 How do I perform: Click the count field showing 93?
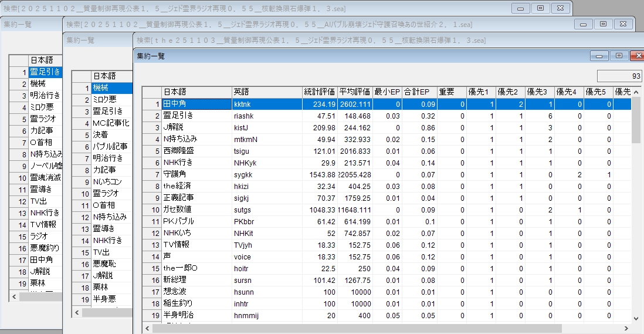point(619,76)
